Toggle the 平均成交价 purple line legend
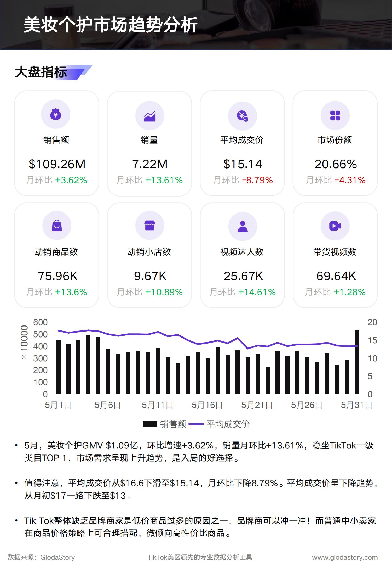This screenshot has width=392, height=567. tap(196, 424)
